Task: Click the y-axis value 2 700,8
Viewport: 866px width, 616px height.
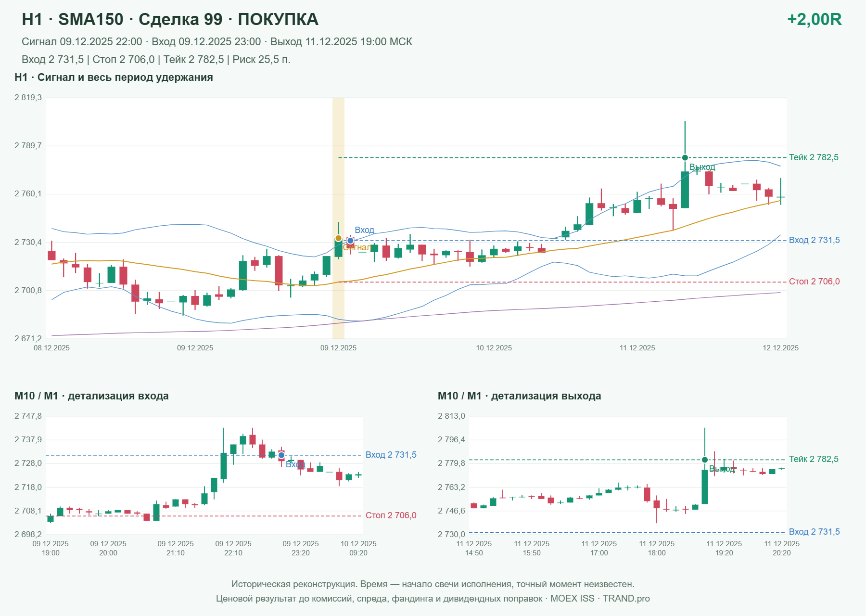Action: pos(28,290)
